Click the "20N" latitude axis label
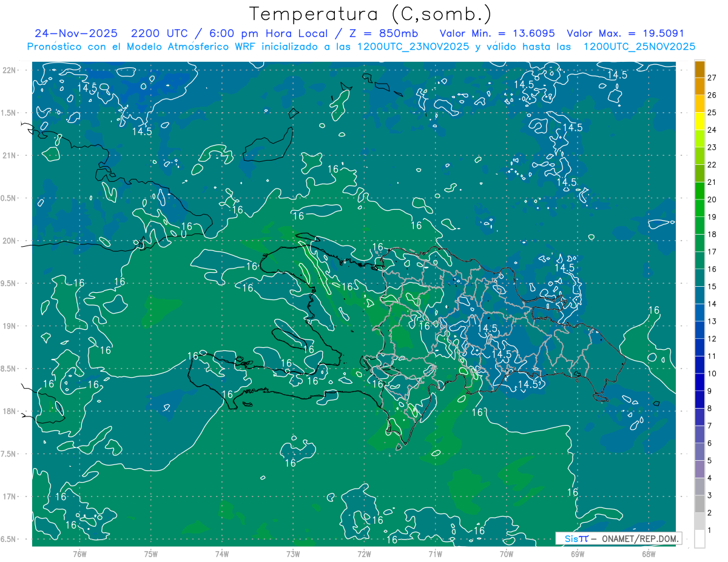Viewport: 728px width, 562px height. pos(10,241)
